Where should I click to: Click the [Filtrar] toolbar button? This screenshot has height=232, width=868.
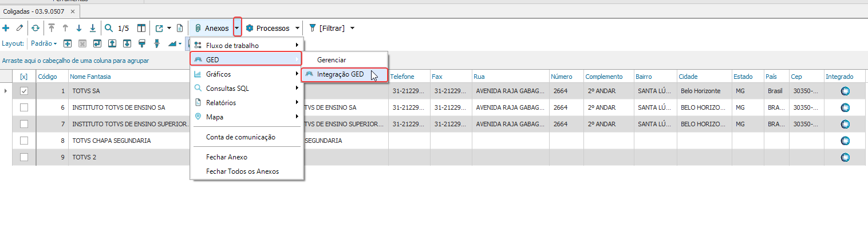326,28
